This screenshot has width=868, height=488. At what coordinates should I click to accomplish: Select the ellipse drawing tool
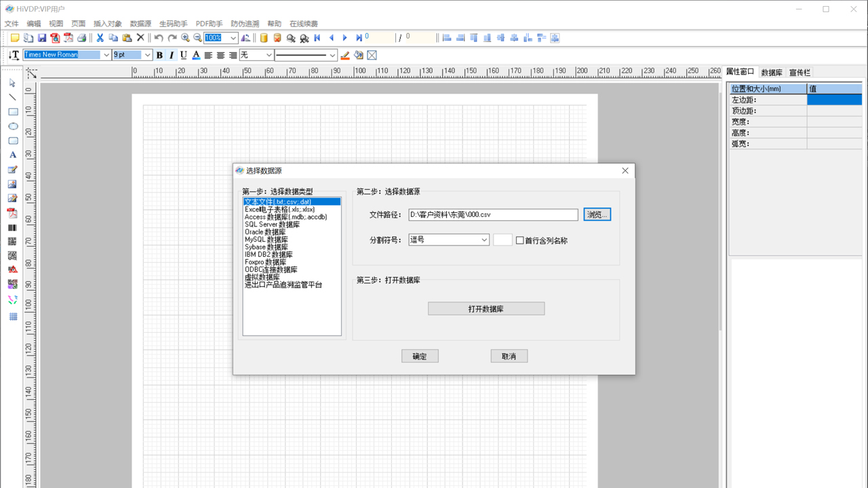pyautogui.click(x=12, y=126)
